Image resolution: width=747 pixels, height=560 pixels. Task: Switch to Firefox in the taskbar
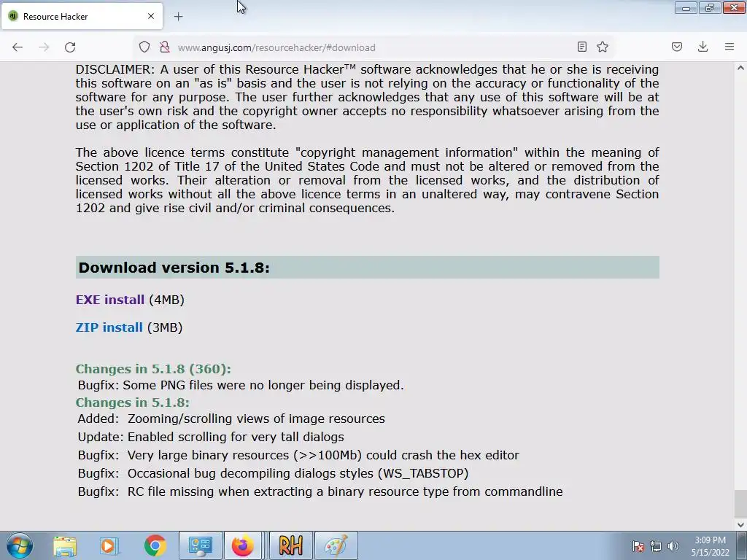[243, 545]
